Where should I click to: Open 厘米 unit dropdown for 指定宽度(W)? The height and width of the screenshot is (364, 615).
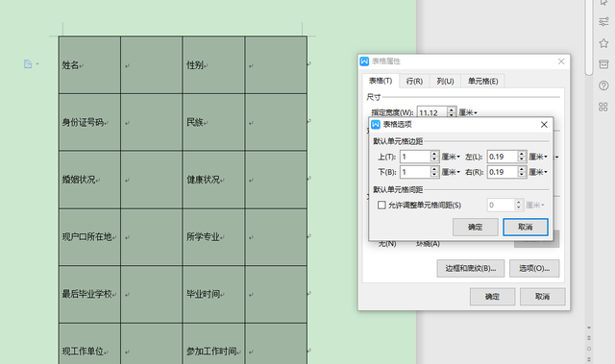468,112
